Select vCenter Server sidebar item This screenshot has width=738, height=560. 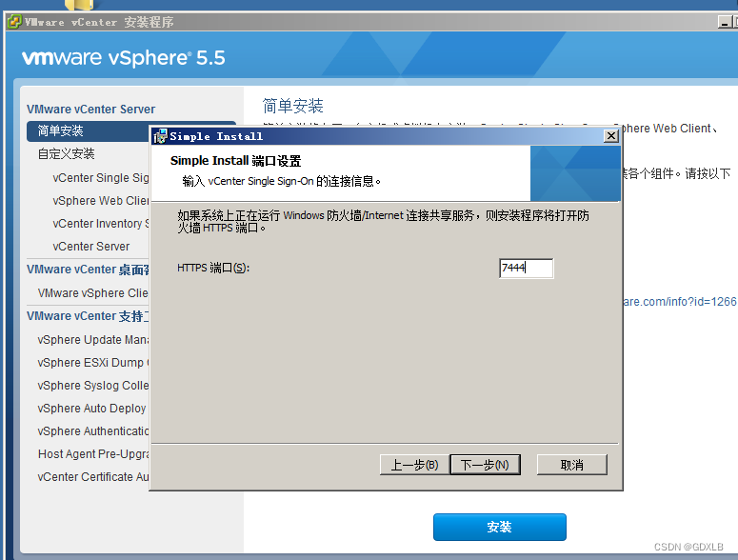(x=91, y=247)
